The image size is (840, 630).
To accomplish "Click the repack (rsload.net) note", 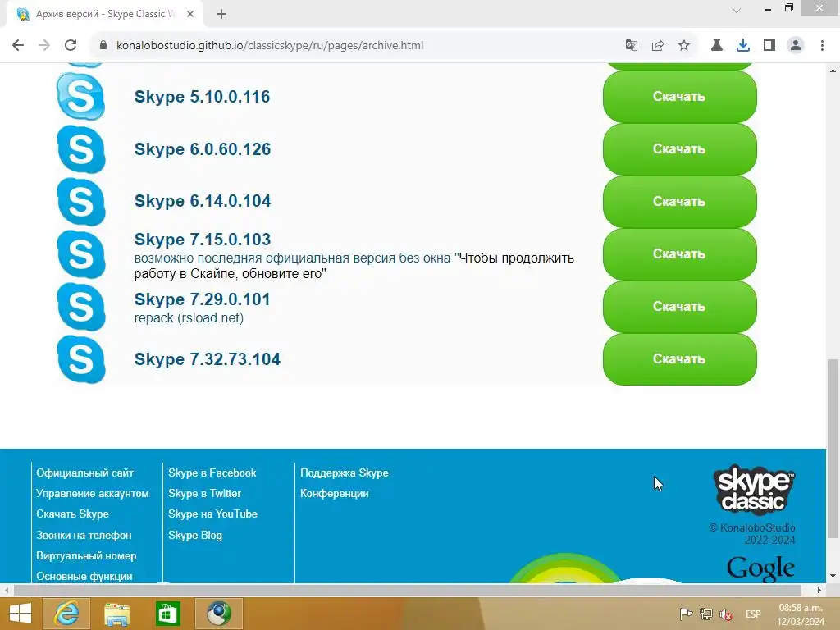I will [x=189, y=317].
